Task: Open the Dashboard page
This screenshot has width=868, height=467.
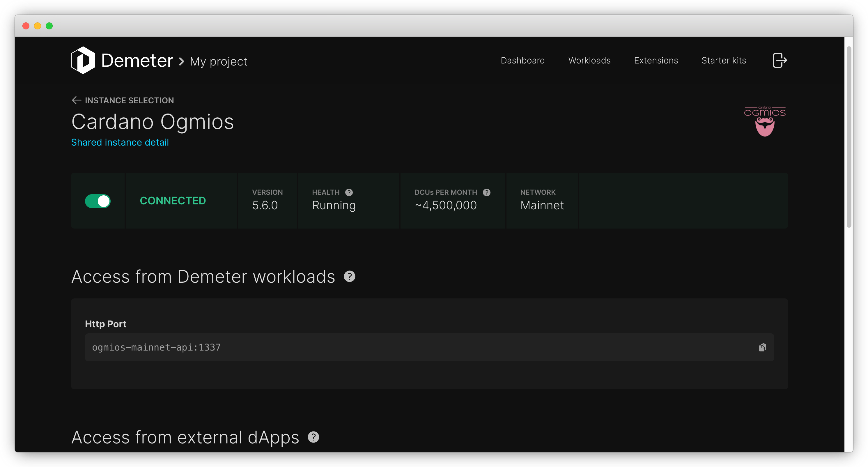Action: click(522, 60)
